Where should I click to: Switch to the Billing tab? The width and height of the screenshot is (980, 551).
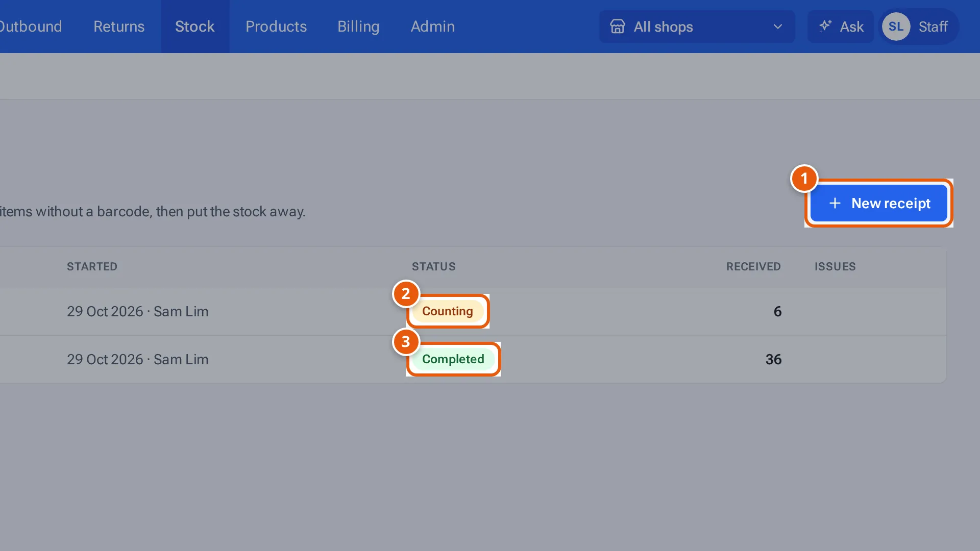[358, 27]
